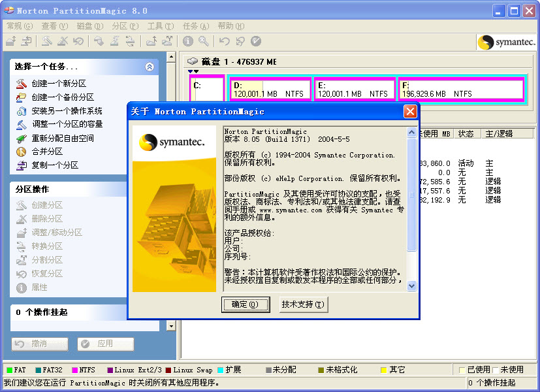
Task: Select the install another operating system icon
Action: tap(22, 111)
